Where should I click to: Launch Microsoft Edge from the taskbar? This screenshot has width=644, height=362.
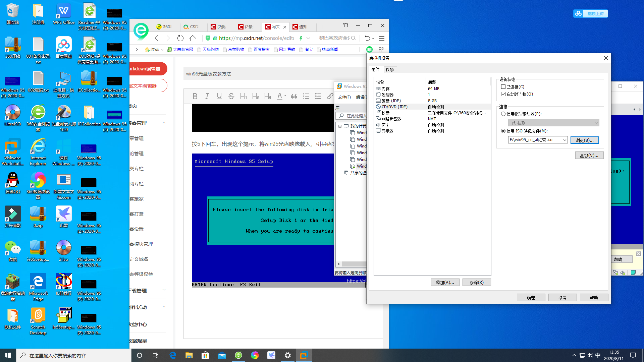pyautogui.click(x=173, y=355)
